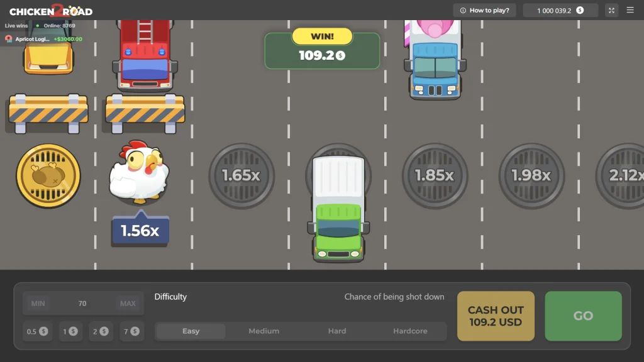The image size is (644, 362).
Task: Click the red fire truck
Action: 145,55
